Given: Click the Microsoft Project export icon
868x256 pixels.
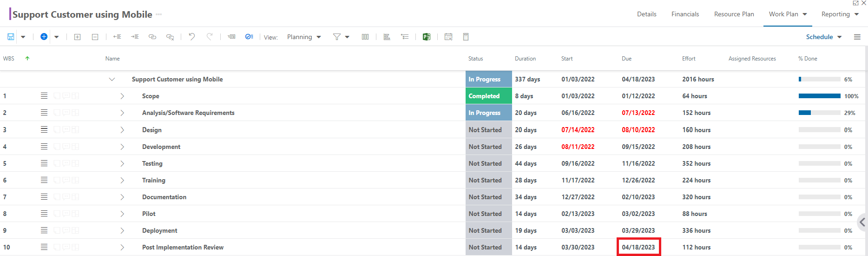Looking at the screenshot, I should [426, 37].
